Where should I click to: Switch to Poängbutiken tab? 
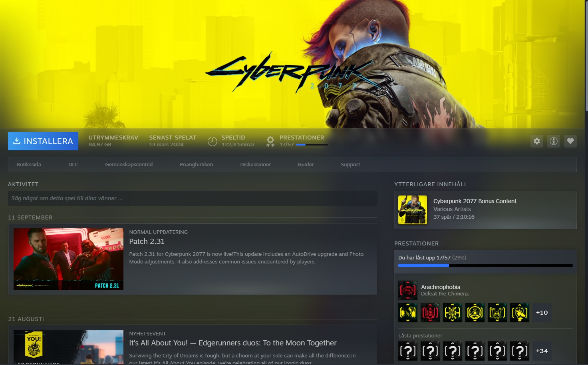point(197,164)
